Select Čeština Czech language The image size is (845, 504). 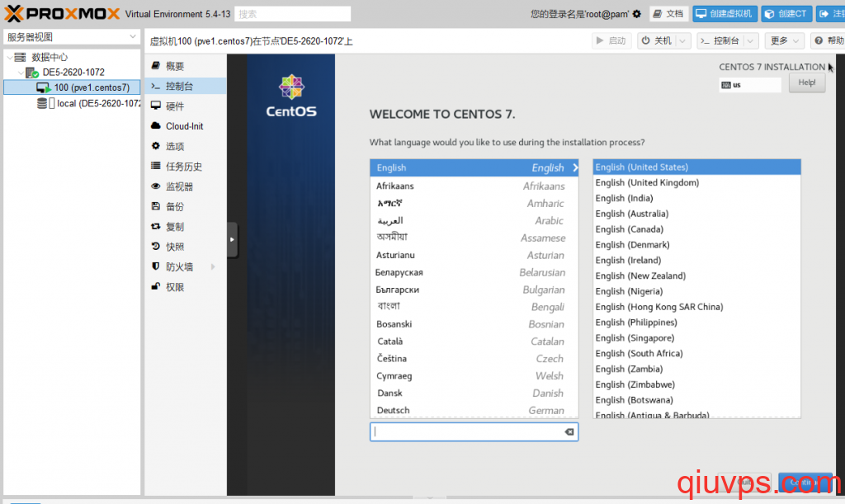coord(474,358)
